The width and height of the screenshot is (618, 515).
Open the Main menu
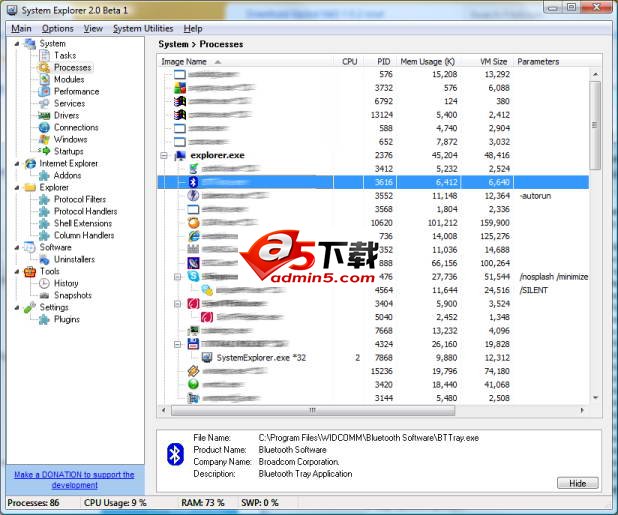(21, 29)
